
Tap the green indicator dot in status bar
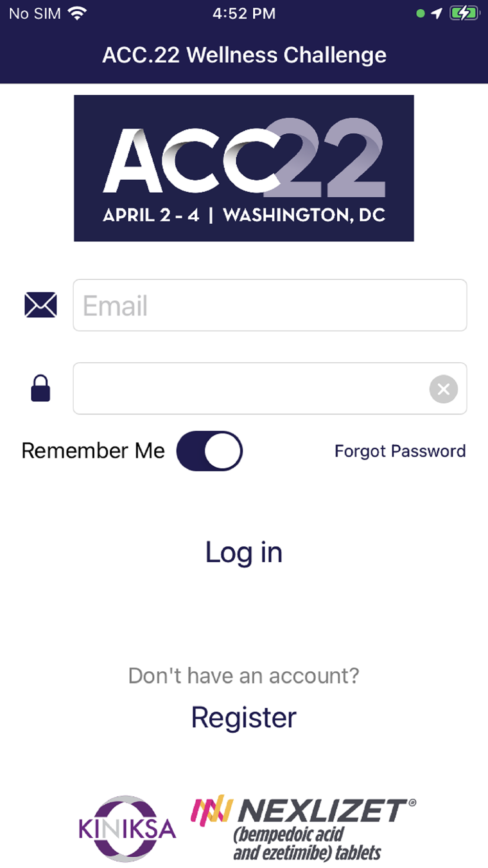point(420,14)
